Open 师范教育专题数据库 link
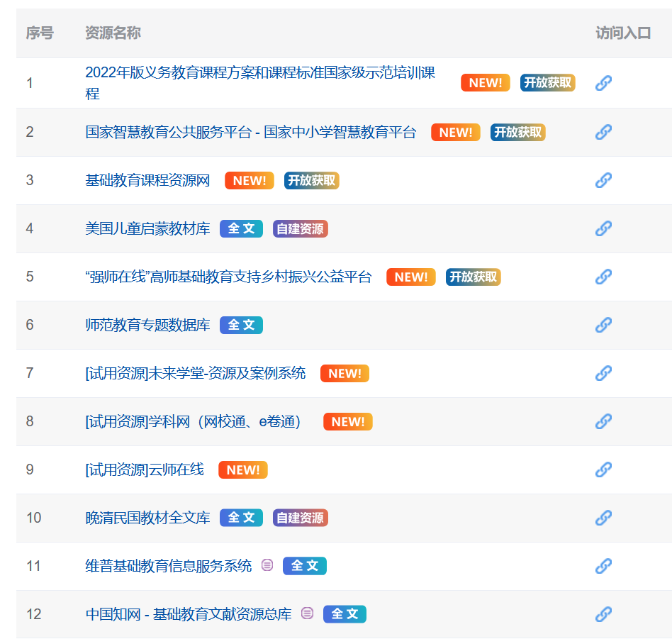672x639 pixels. pyautogui.click(x=147, y=325)
